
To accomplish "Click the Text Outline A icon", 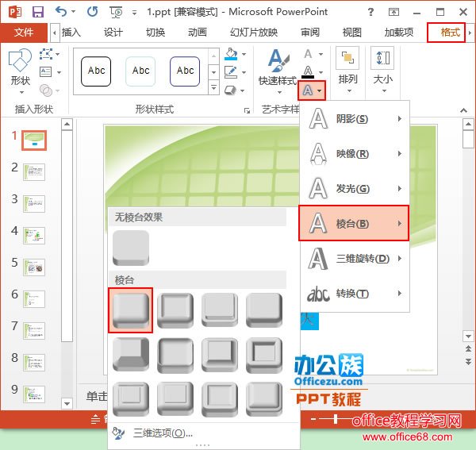I will tap(308, 72).
